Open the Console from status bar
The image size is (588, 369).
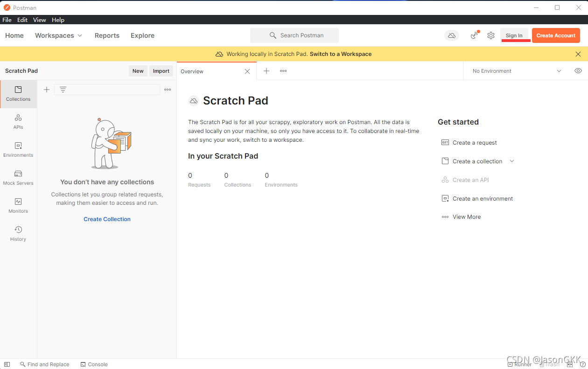[x=94, y=364]
